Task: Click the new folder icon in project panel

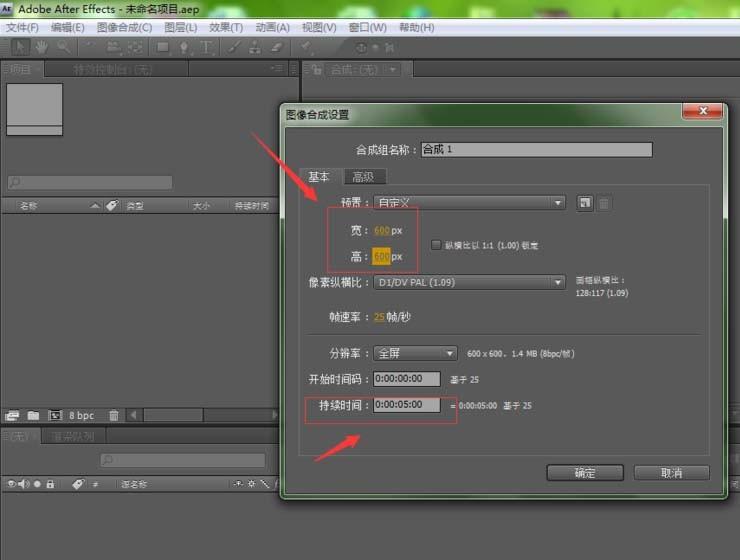Action: 33,415
